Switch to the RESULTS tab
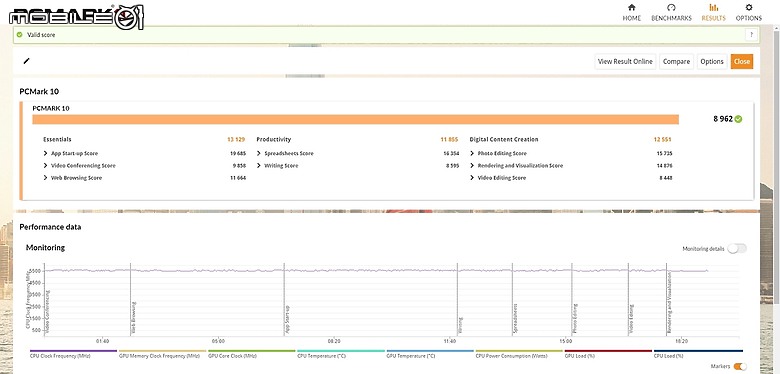Viewport: 780px width, 374px height. tap(713, 12)
